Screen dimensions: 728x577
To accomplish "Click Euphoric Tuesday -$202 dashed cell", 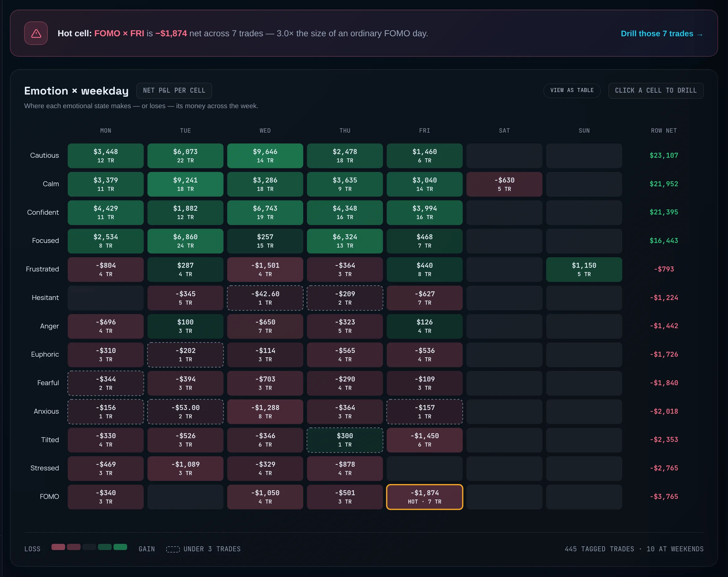I will [185, 355].
